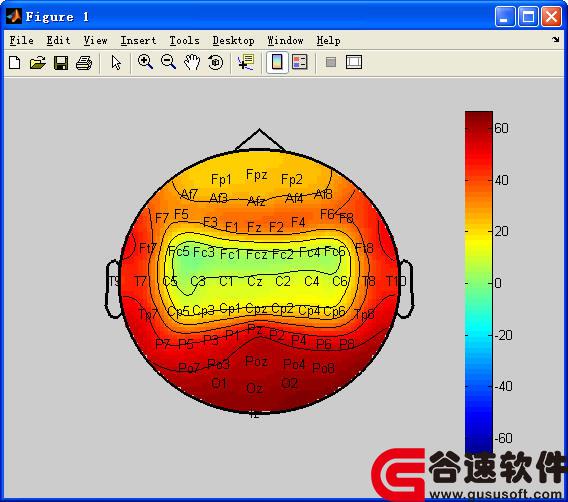The height and width of the screenshot is (502, 568).
Task: Click the right ear outline of head plot
Action: (406, 289)
